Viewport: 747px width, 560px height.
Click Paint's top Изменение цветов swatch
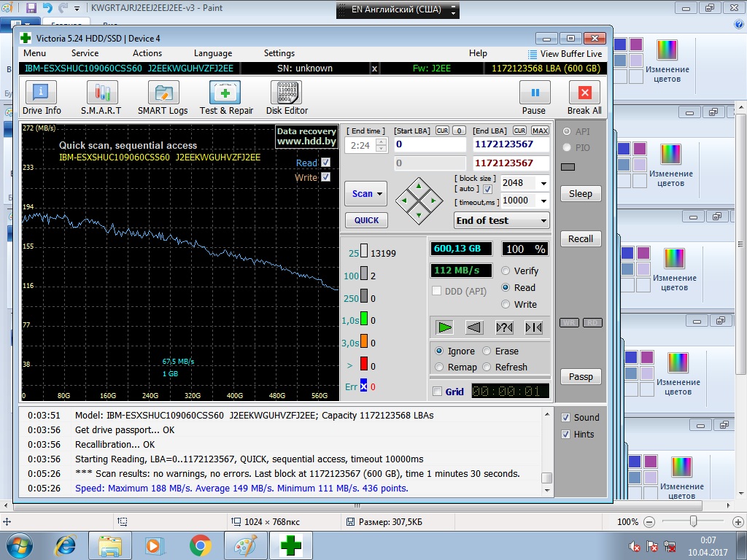667,50
